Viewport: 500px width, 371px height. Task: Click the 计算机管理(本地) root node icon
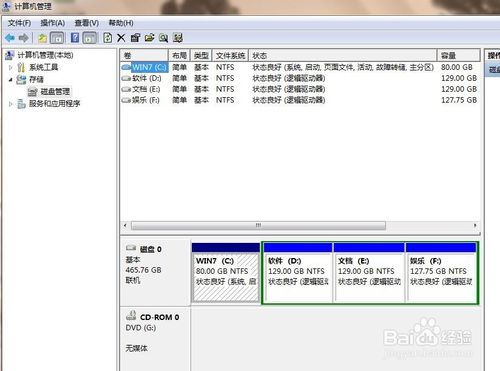pos(10,55)
